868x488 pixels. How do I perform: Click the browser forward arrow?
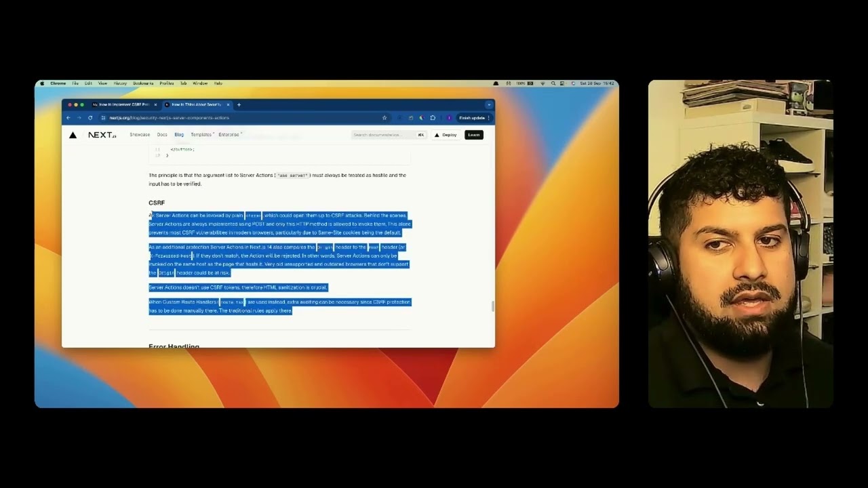pos(79,118)
